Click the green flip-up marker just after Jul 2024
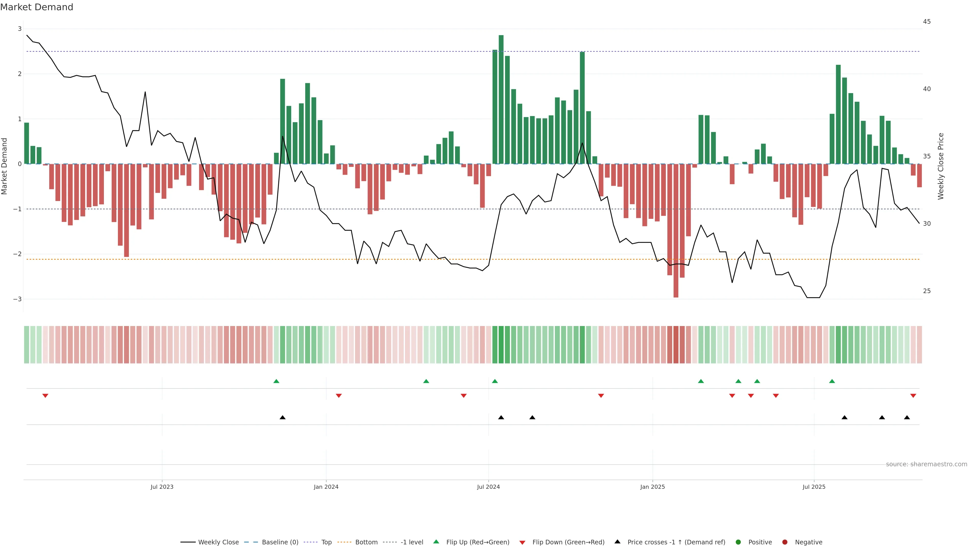980x551 pixels. tap(495, 381)
